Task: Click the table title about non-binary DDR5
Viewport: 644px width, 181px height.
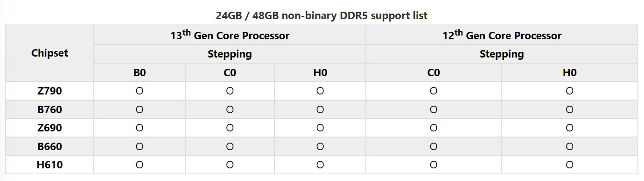Action: (322, 15)
